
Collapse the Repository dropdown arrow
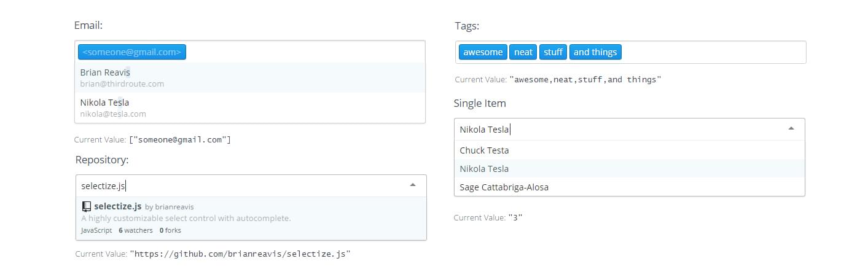(413, 185)
